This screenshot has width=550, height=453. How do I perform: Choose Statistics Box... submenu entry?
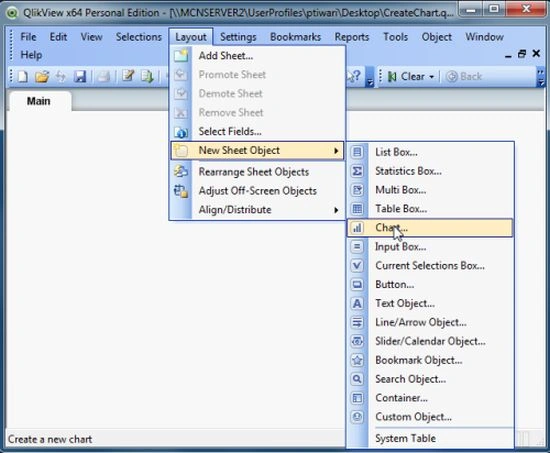430,171
